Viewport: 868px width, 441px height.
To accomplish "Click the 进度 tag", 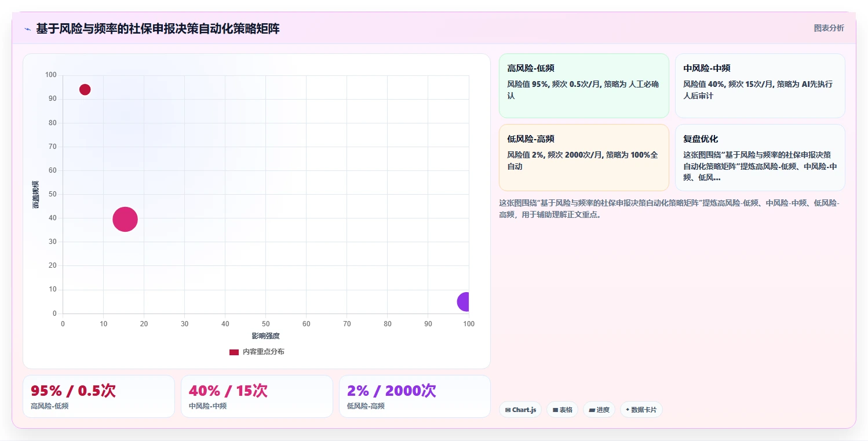I will pos(599,410).
